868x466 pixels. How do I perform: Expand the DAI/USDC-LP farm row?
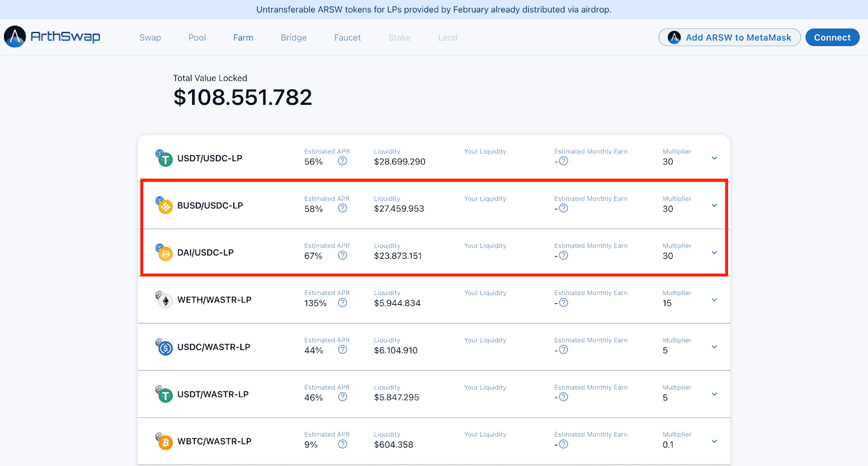pyautogui.click(x=714, y=253)
